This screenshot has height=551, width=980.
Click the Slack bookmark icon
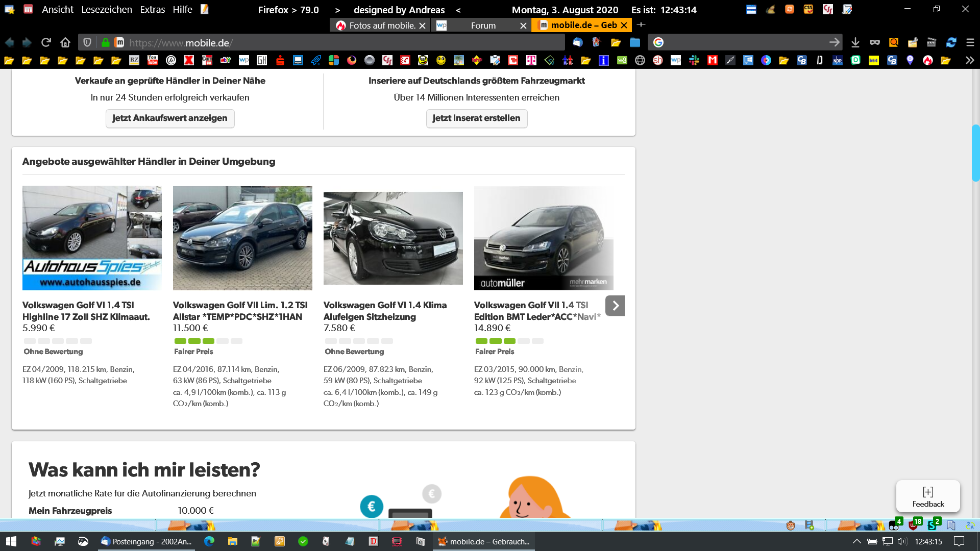694,60
